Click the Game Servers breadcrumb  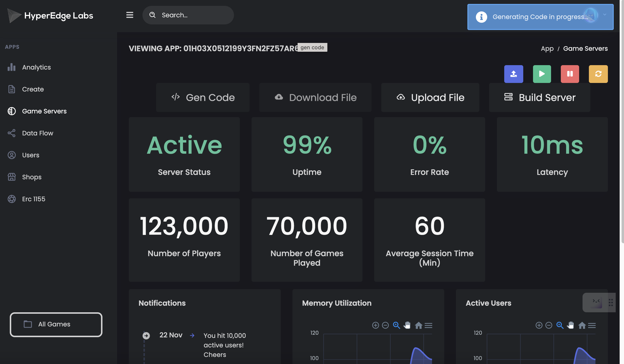(585, 49)
